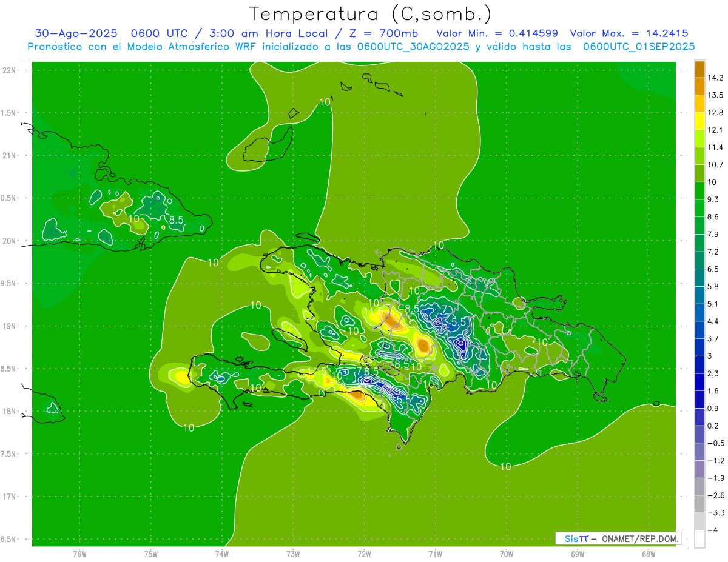Click "Valor Min. = 0.414599" in the header
The image size is (728, 562).
pyautogui.click(x=497, y=33)
